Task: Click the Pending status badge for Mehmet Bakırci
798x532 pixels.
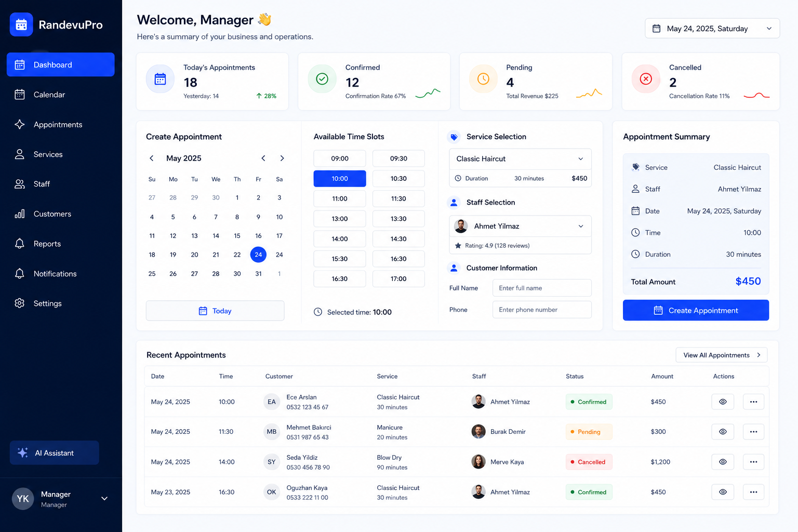Action: click(589, 432)
